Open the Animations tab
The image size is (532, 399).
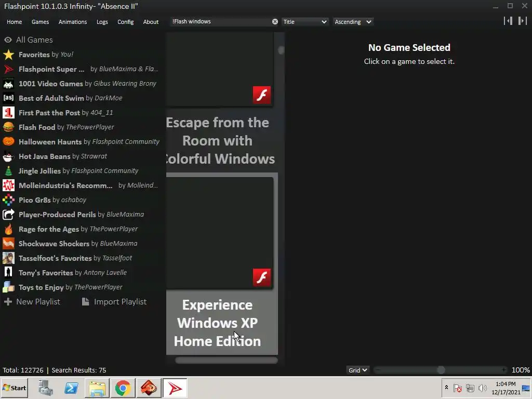[x=73, y=22]
